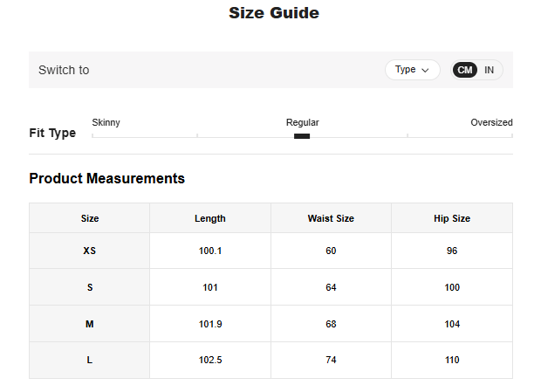Select the Oversized fit label
This screenshot has height=392, width=541.
point(491,122)
